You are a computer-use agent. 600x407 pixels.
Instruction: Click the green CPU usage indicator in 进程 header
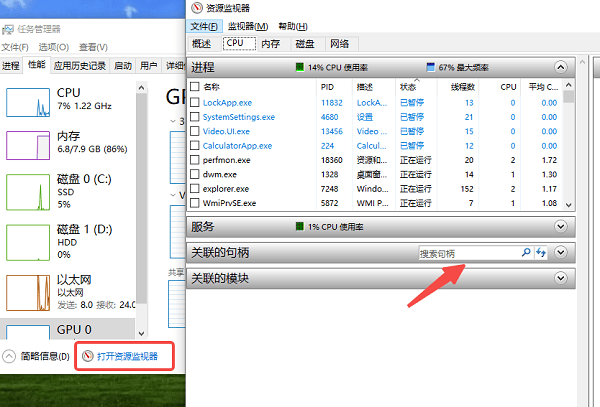point(300,67)
